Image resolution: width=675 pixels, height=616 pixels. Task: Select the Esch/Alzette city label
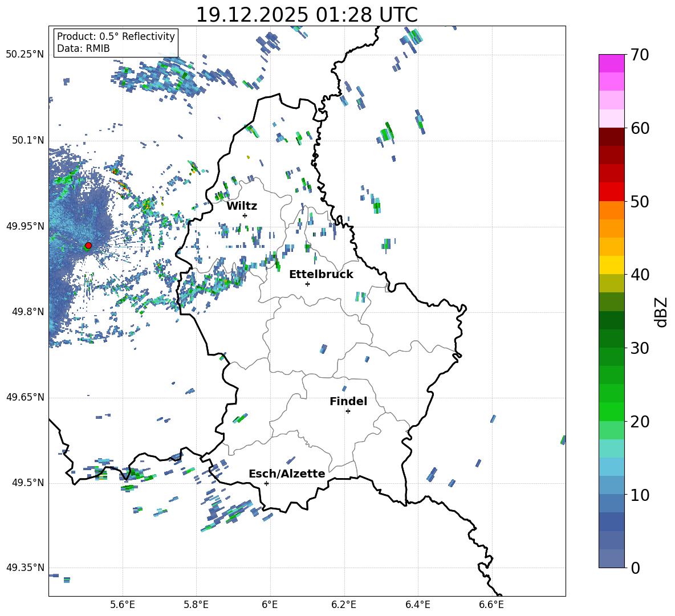click(x=287, y=474)
